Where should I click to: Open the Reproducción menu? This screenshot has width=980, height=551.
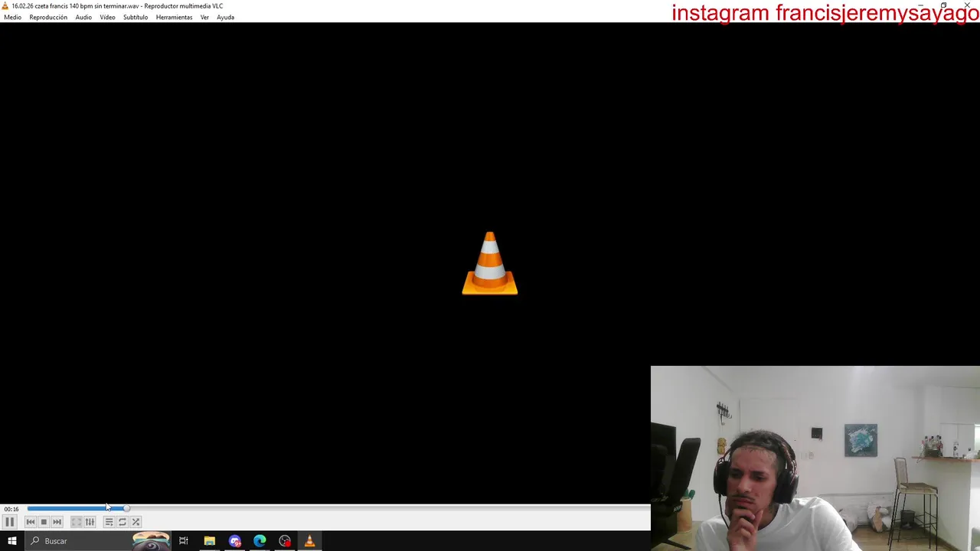(x=48, y=17)
